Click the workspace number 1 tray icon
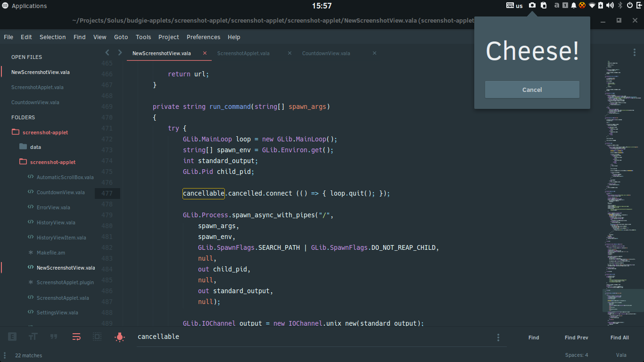The width and height of the screenshot is (644, 362). click(565, 6)
